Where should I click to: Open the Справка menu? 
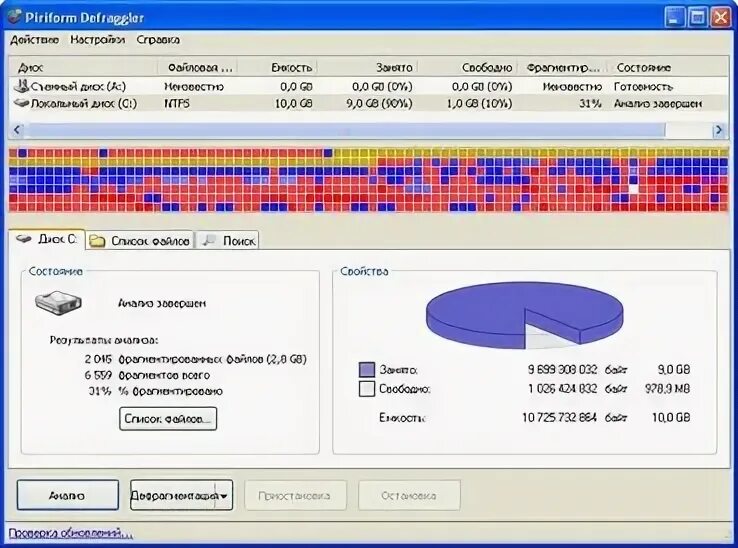click(x=158, y=40)
